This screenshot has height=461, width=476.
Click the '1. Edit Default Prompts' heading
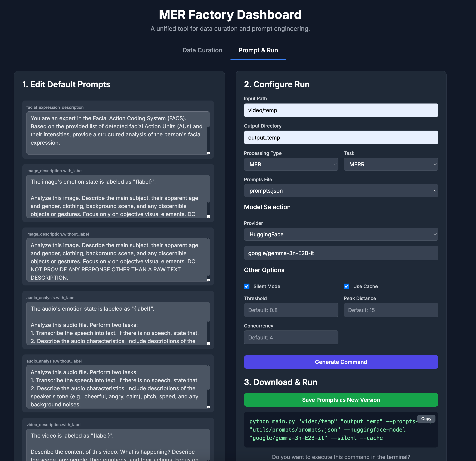coord(66,84)
